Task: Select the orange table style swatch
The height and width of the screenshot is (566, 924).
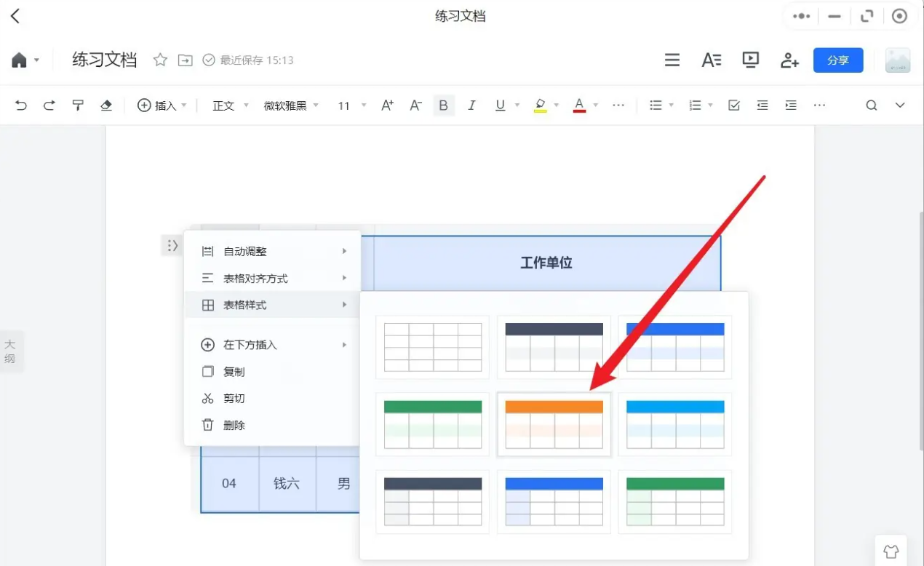Action: [x=554, y=424]
